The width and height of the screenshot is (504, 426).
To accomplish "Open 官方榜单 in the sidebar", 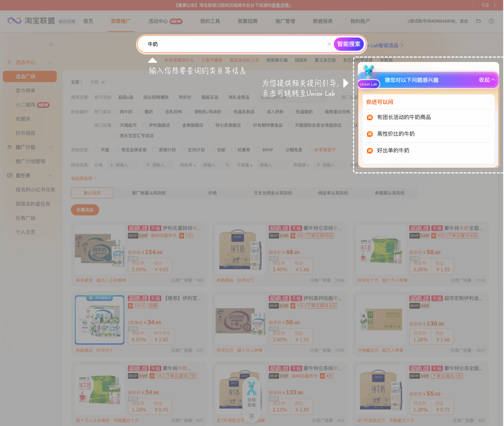I will 25,91.
